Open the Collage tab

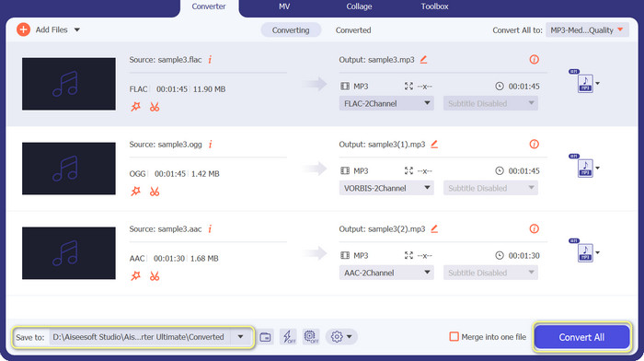click(359, 6)
